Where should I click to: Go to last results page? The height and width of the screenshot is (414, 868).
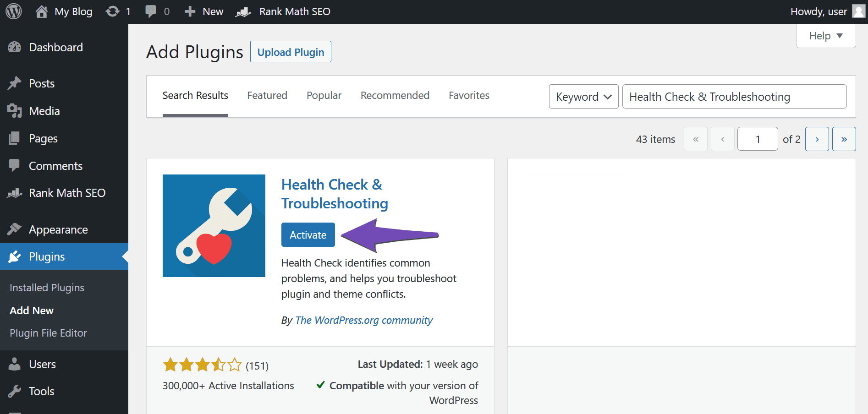coord(844,139)
